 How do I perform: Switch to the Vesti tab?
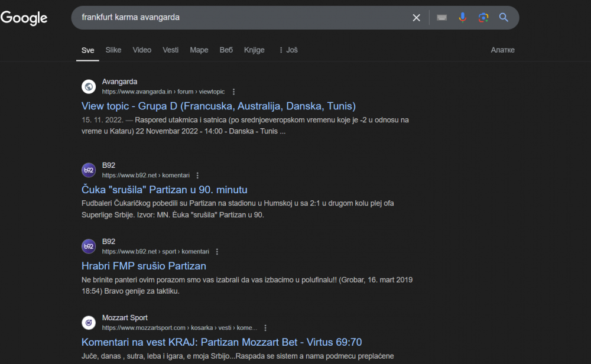point(170,50)
